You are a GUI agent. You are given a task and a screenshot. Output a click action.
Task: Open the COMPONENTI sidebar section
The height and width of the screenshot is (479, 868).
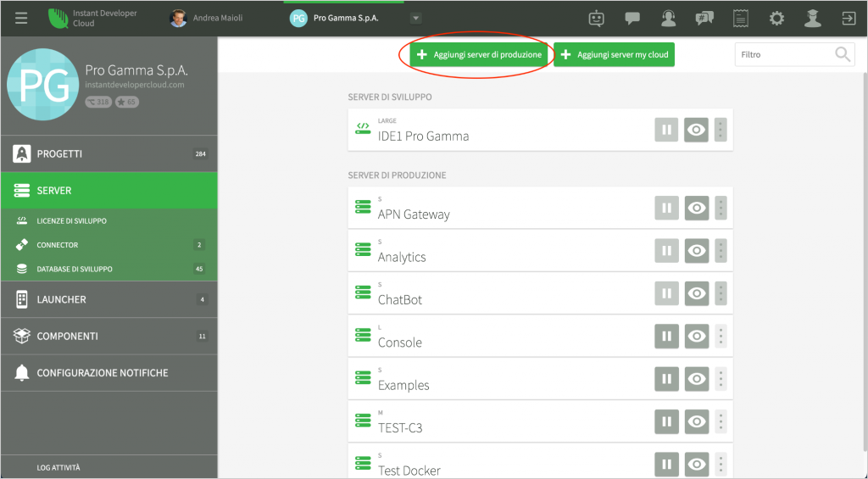(x=109, y=336)
